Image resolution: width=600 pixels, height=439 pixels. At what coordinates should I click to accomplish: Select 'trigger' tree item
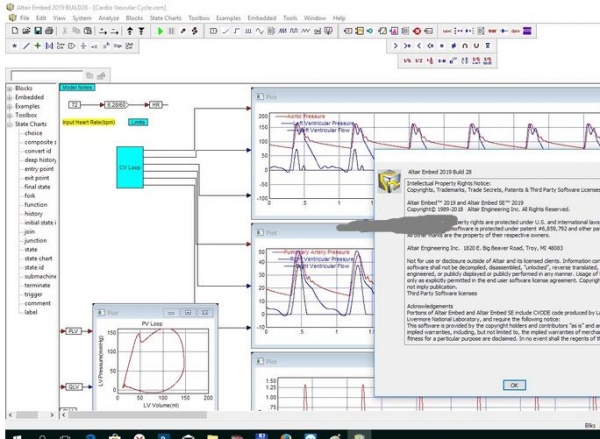click(x=33, y=294)
